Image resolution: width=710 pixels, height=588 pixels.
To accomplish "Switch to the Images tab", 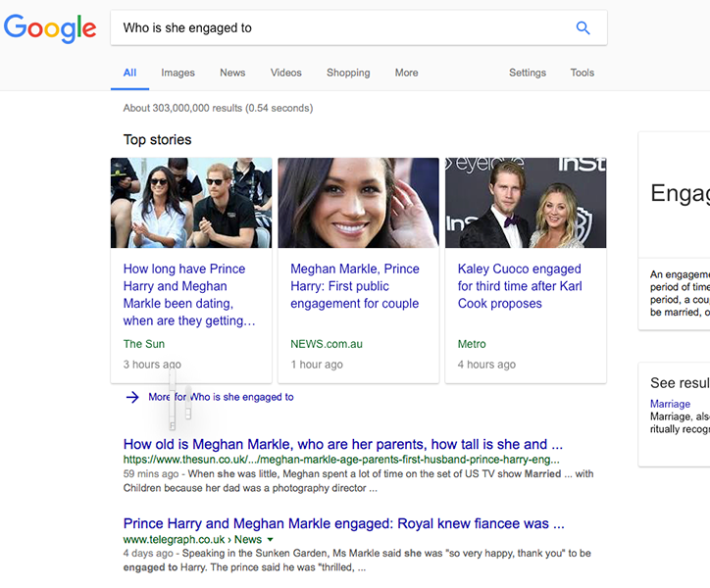I will (x=177, y=73).
